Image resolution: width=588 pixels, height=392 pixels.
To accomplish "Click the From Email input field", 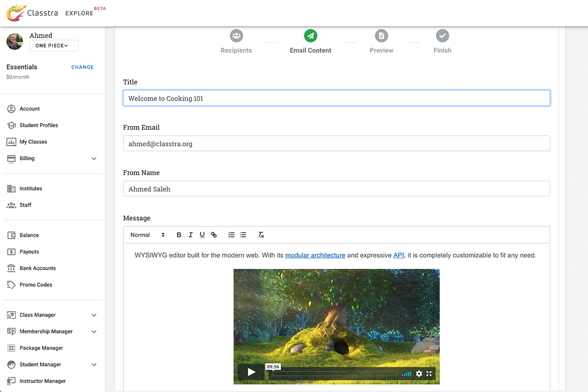I will 336,144.
